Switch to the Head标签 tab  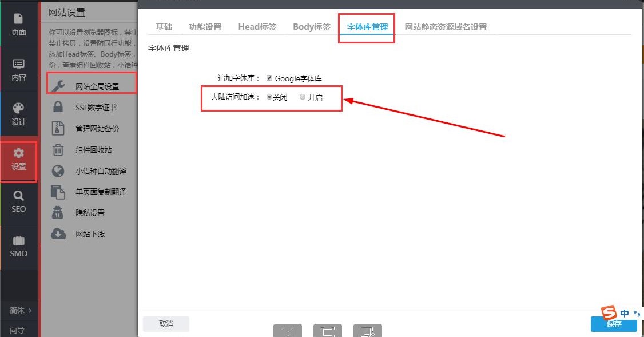(257, 27)
